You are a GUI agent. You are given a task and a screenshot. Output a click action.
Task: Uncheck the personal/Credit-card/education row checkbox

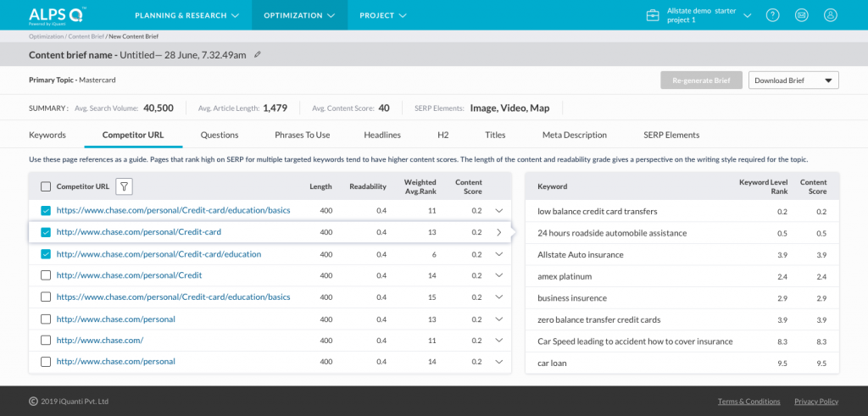(x=46, y=254)
